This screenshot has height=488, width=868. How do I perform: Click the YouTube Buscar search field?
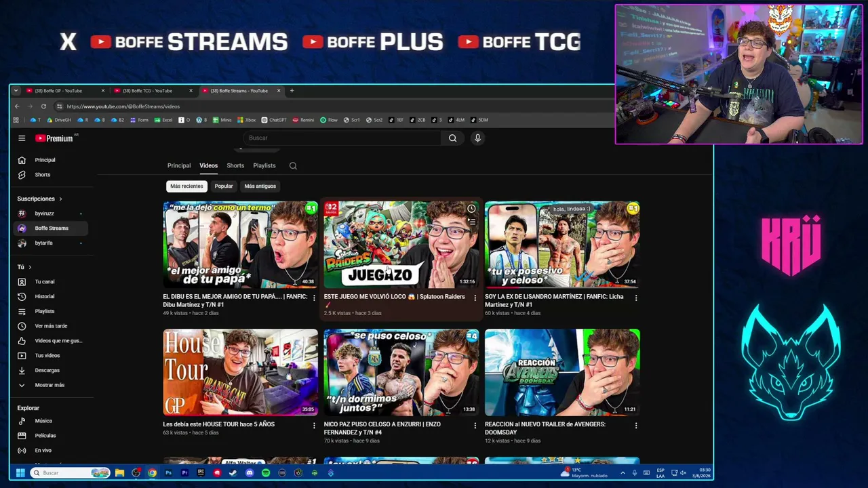click(342, 138)
